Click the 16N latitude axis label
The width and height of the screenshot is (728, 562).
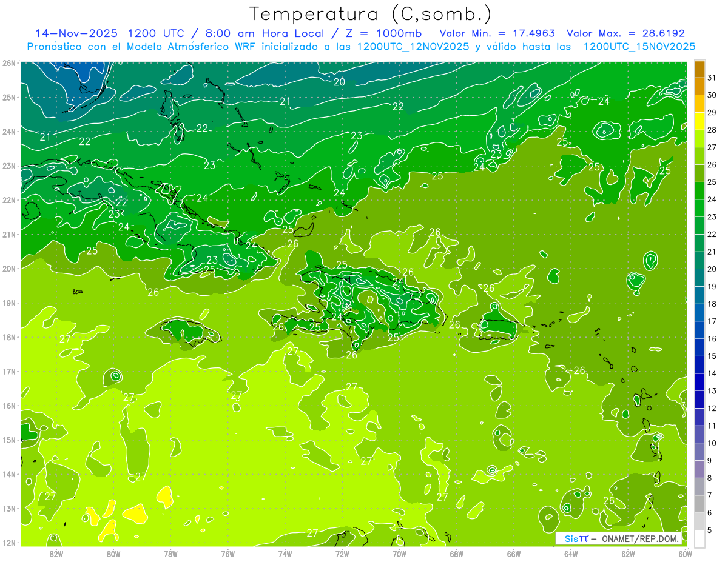[x=9, y=406]
